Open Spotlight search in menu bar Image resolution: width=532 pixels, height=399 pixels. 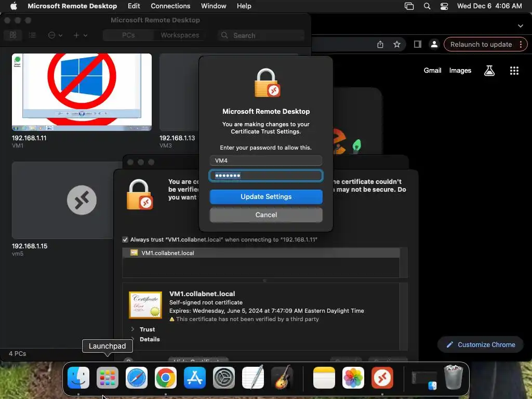click(x=427, y=6)
